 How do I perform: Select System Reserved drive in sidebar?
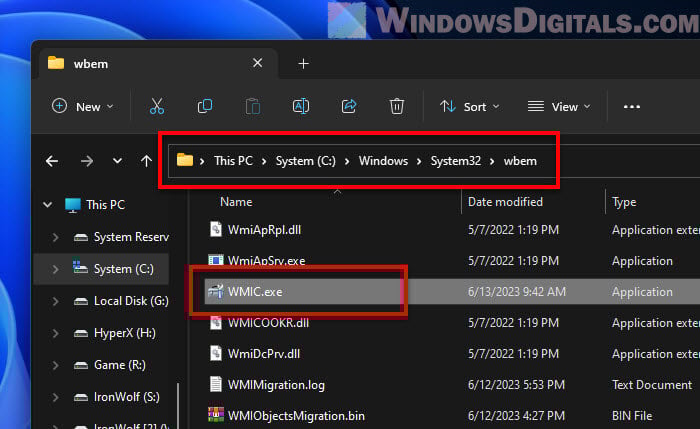click(x=121, y=237)
